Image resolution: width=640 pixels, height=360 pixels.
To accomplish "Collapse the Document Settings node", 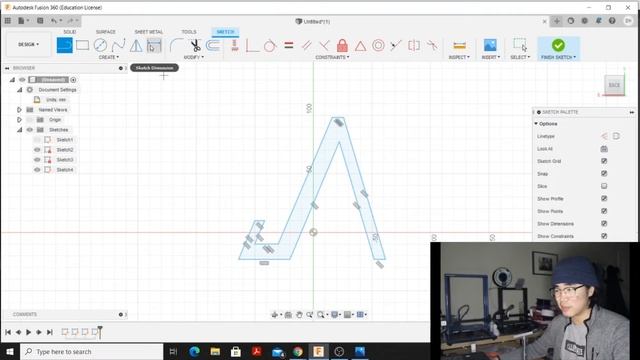I will point(19,90).
